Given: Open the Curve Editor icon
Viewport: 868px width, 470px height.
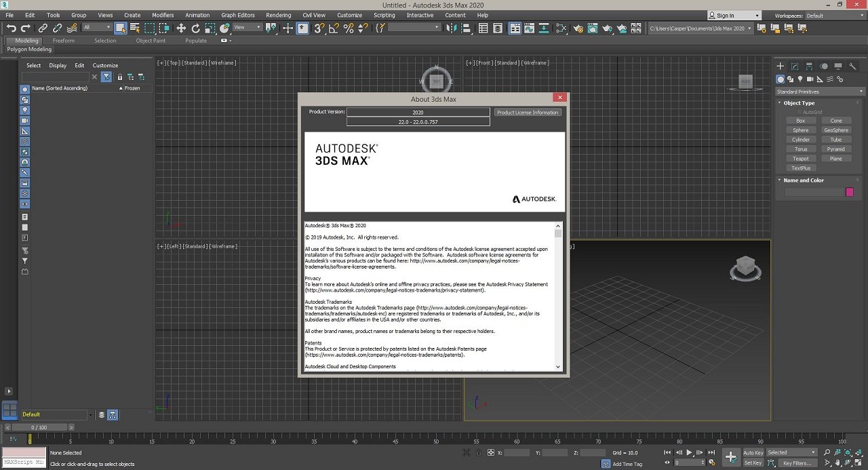Looking at the screenshot, I should tap(530, 28).
